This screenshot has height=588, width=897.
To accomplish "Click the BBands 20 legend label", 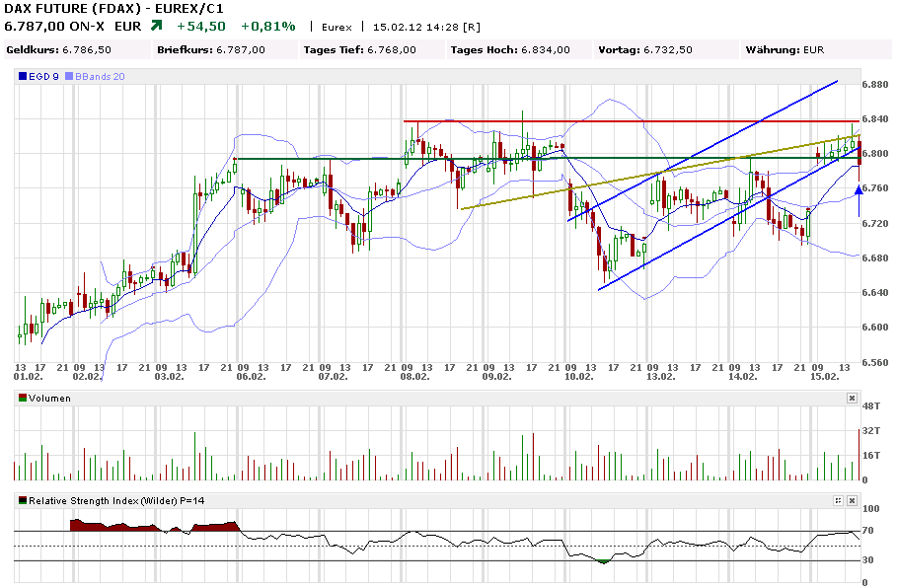I will click(100, 77).
